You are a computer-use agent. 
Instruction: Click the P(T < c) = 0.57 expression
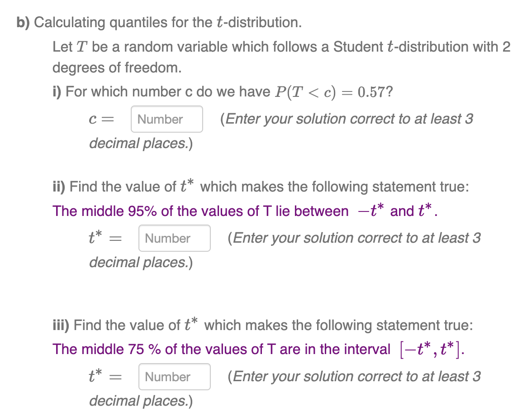(333, 91)
